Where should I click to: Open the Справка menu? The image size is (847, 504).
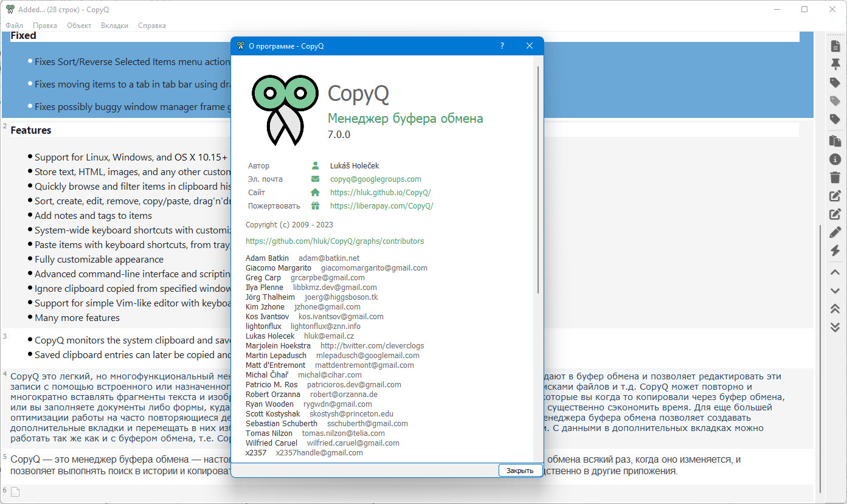pos(152,26)
